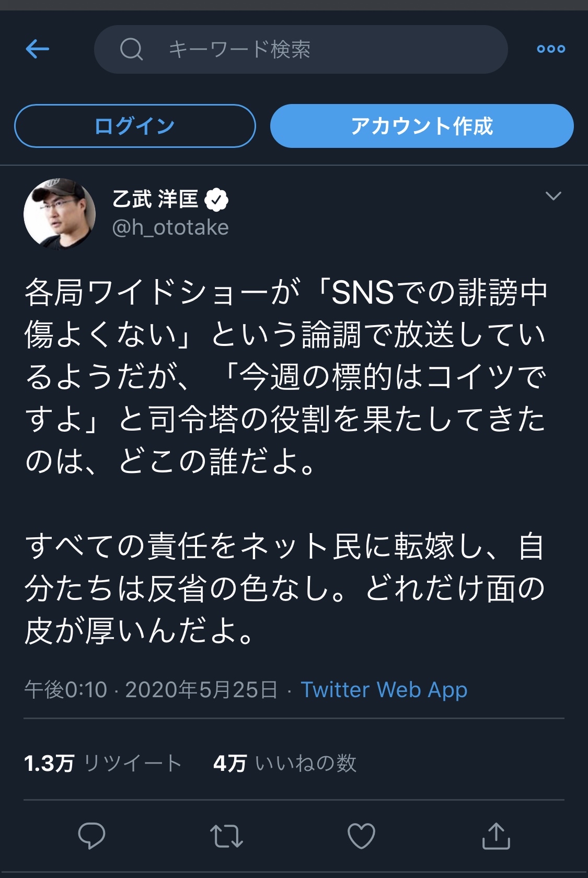Click the verified badge beside 乙武 洋匡
The width and height of the screenshot is (588, 878).
(216, 200)
